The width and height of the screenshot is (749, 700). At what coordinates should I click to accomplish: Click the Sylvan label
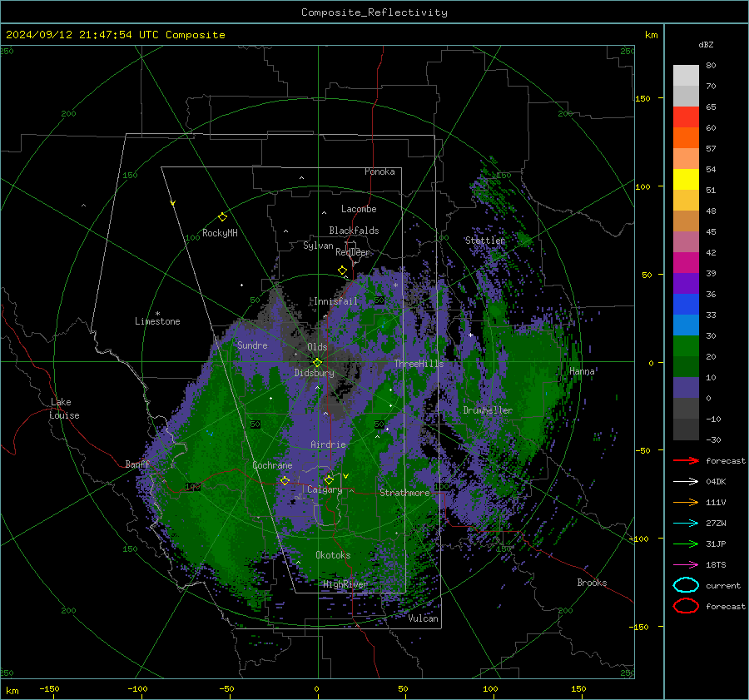318,246
